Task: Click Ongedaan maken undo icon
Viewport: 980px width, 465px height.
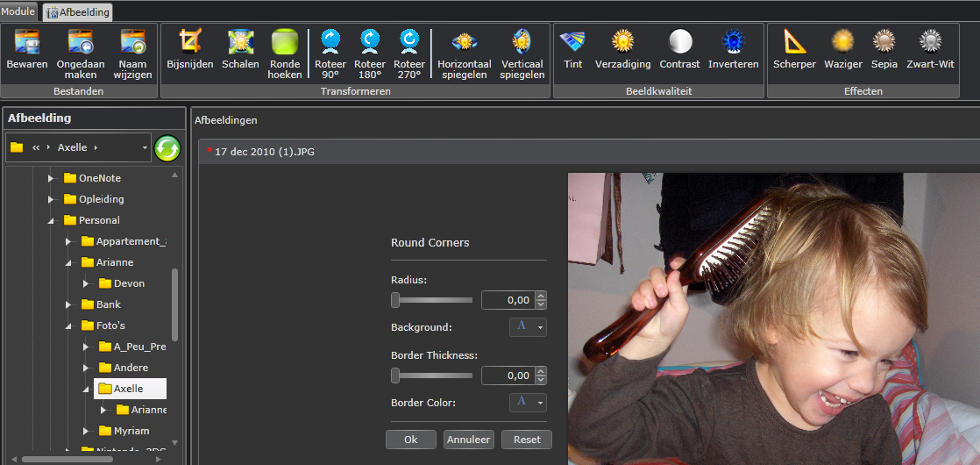Action: (80, 42)
